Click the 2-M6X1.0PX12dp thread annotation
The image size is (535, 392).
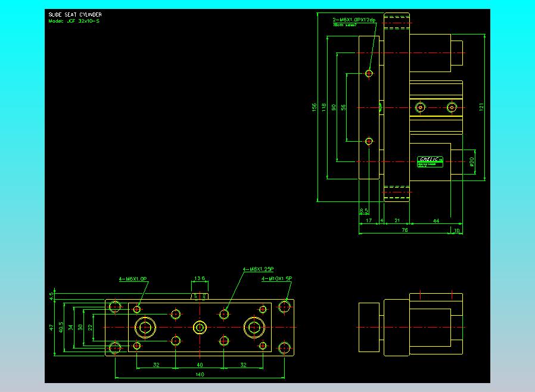pyautogui.click(x=354, y=20)
